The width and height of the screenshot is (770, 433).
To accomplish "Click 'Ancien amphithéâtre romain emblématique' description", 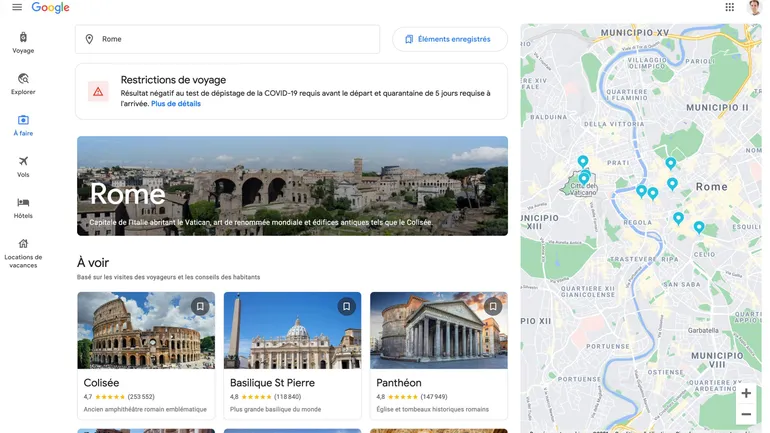I will pyautogui.click(x=145, y=409).
